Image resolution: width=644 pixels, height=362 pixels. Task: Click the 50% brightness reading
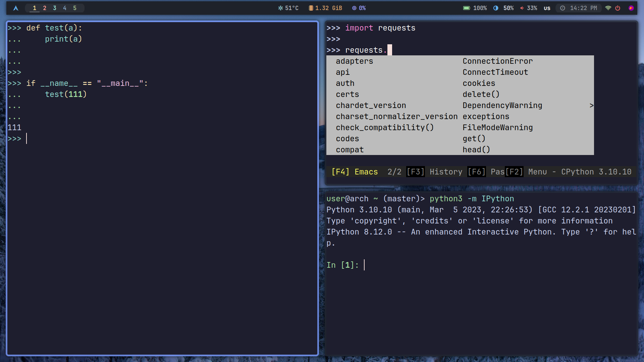[508, 8]
